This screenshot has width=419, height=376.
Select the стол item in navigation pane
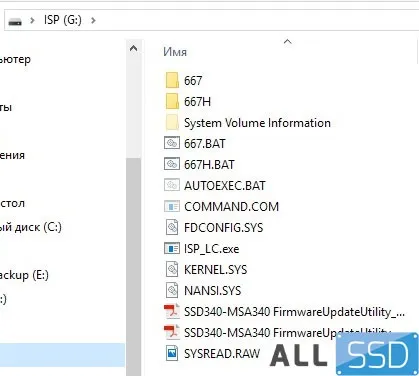tap(12, 203)
